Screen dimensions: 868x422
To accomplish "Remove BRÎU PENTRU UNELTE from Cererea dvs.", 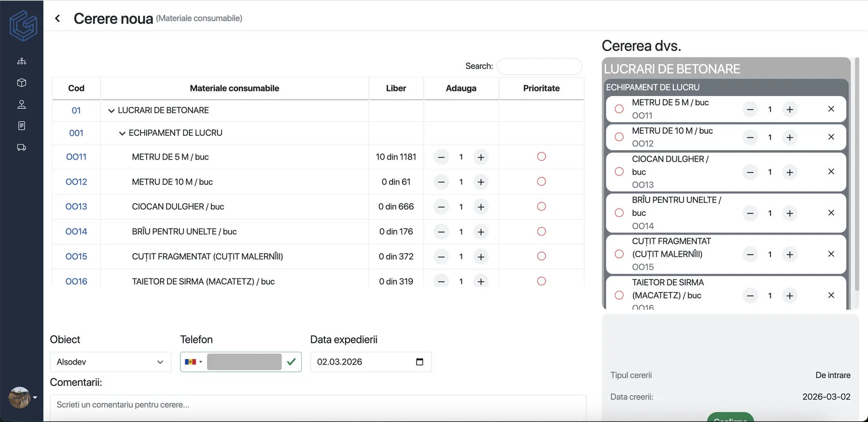I will (x=831, y=213).
